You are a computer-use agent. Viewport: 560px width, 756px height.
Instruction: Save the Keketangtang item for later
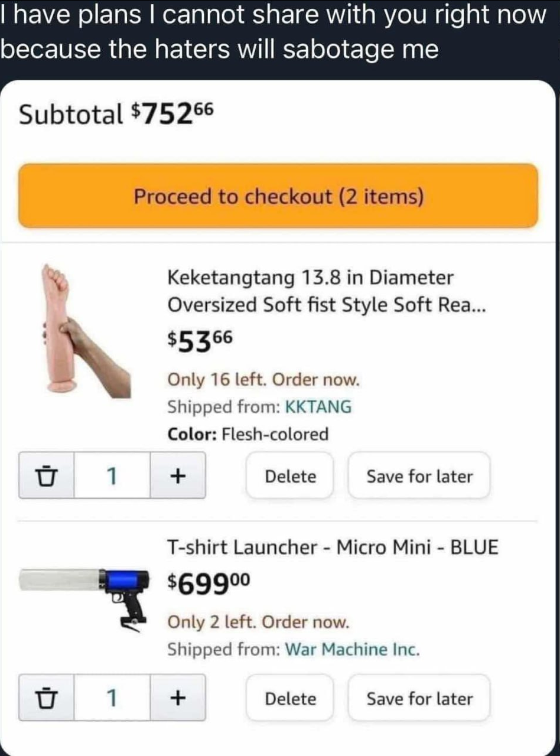(x=419, y=476)
